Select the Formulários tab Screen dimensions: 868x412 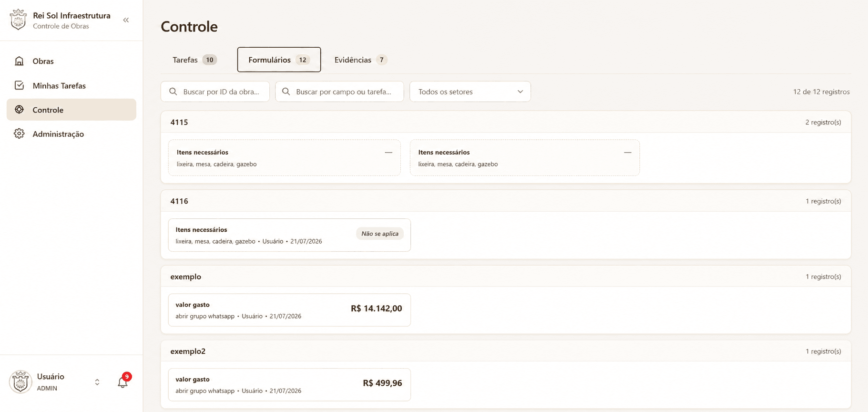(279, 60)
